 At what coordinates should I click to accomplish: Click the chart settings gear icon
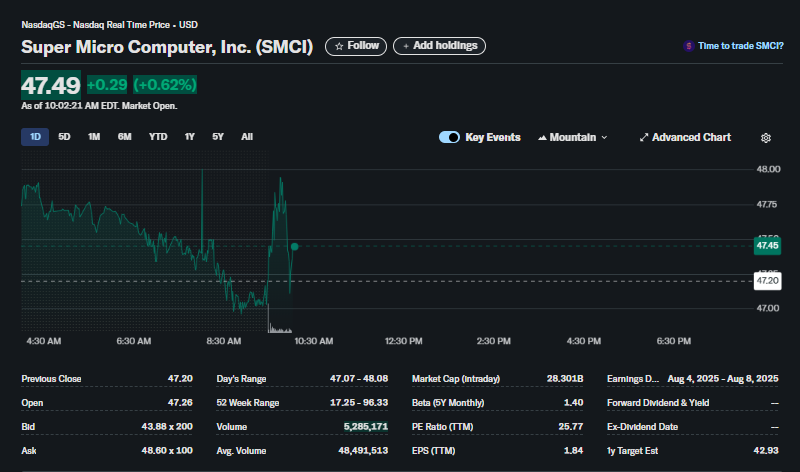tap(765, 138)
